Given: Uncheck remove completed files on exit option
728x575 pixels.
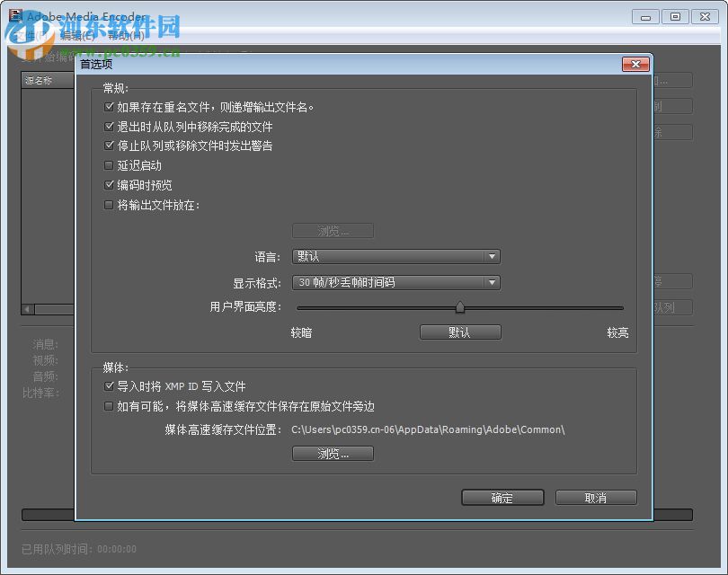Looking at the screenshot, I should pos(109,126).
